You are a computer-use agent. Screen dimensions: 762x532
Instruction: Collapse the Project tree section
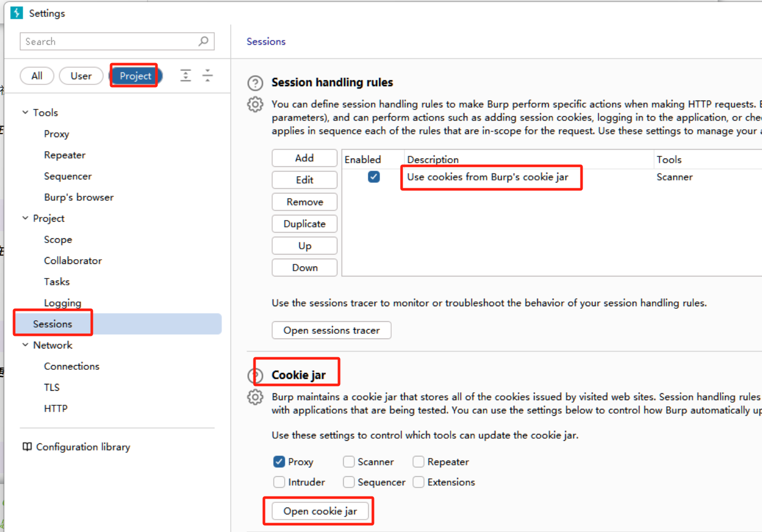[25, 219]
